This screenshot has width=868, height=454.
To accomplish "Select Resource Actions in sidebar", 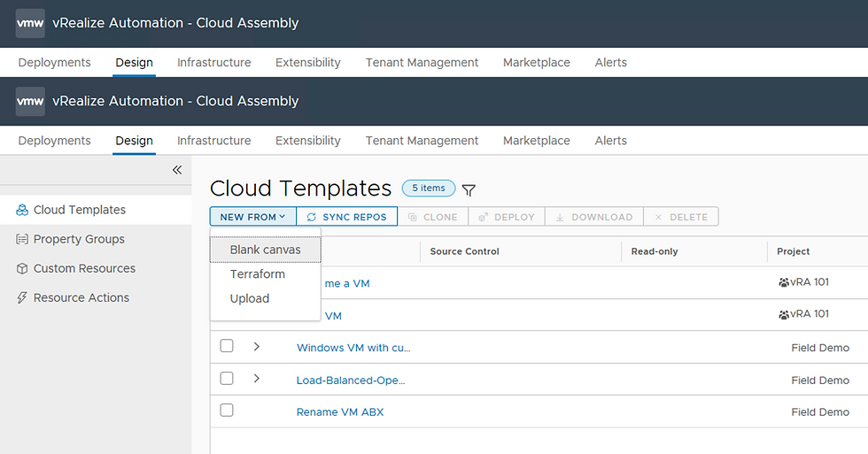I will pos(81,298).
